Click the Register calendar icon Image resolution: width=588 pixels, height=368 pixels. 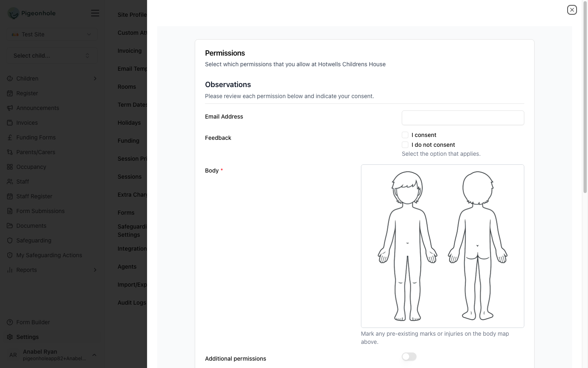[10, 93]
